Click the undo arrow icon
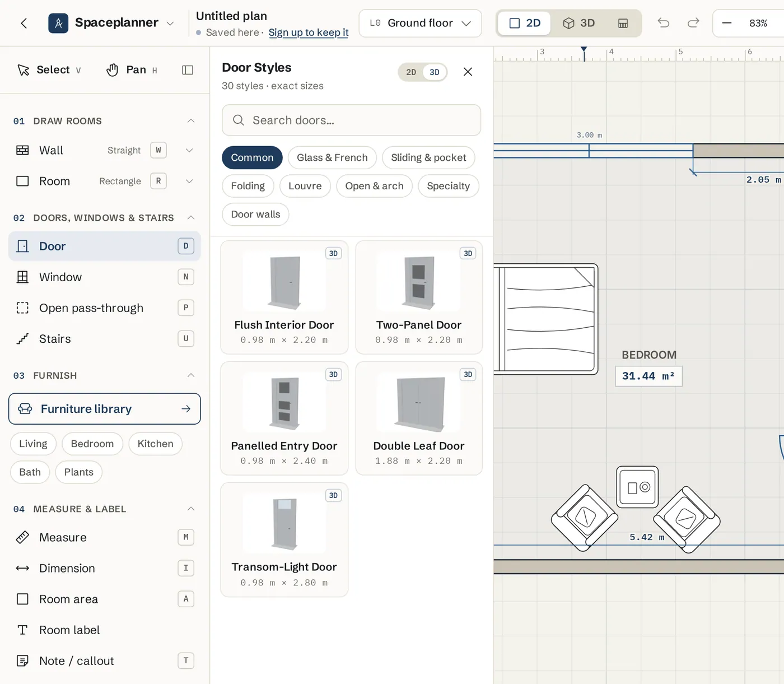Viewport: 784px width, 684px height. 664,23
